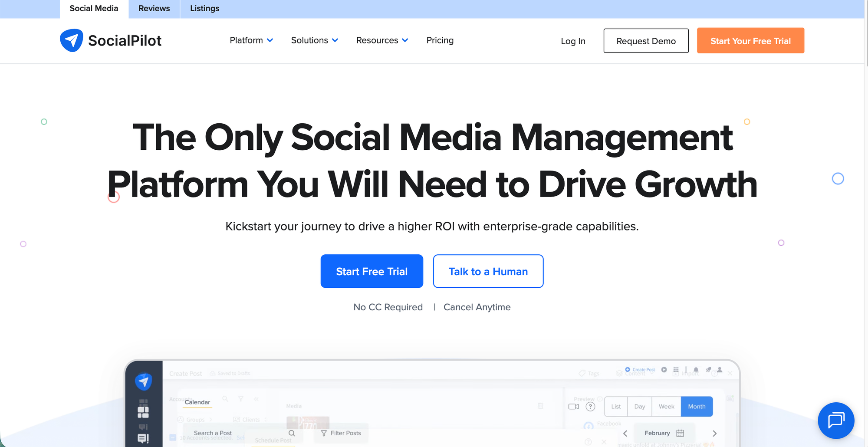
Task: Expand the Platform dropdown menu
Action: pyautogui.click(x=251, y=40)
